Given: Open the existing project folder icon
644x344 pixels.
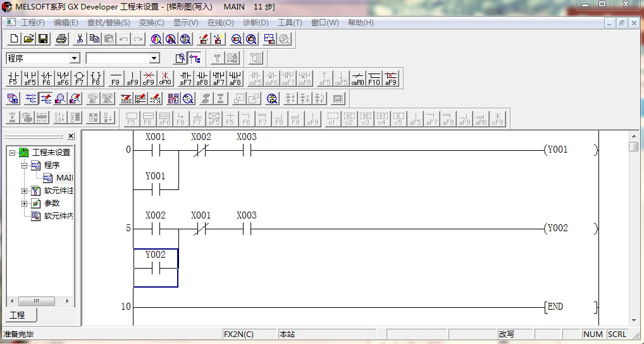Looking at the screenshot, I should click(x=29, y=39).
